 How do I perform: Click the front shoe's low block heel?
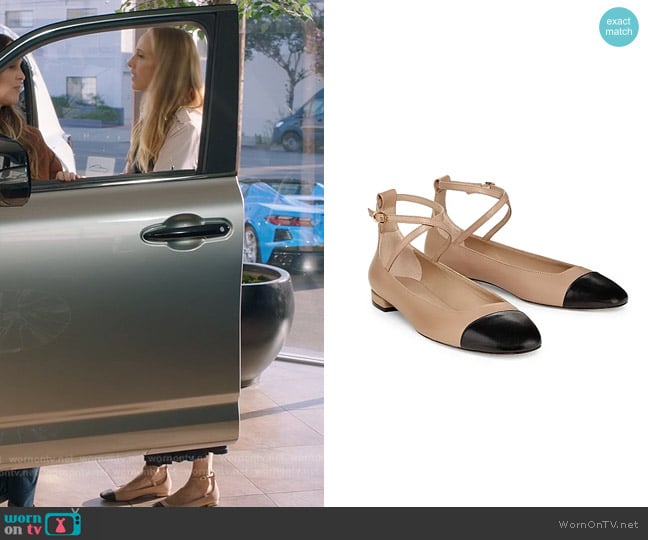pos(379,301)
